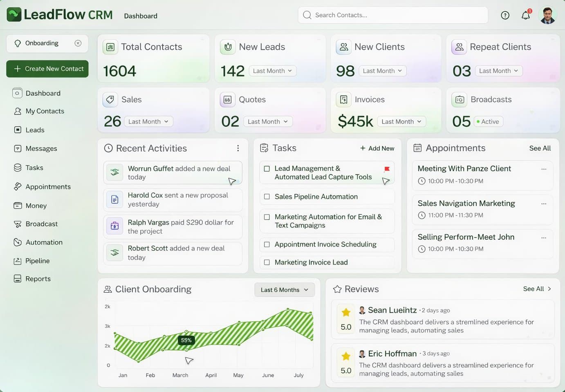This screenshot has width=565, height=392.
Task: Open the Last Month dropdown under Invoices
Action: (x=401, y=121)
